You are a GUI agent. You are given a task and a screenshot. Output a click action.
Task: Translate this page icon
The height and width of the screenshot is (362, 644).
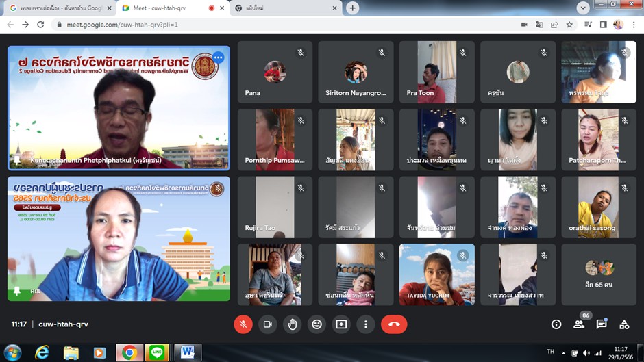pyautogui.click(x=539, y=25)
